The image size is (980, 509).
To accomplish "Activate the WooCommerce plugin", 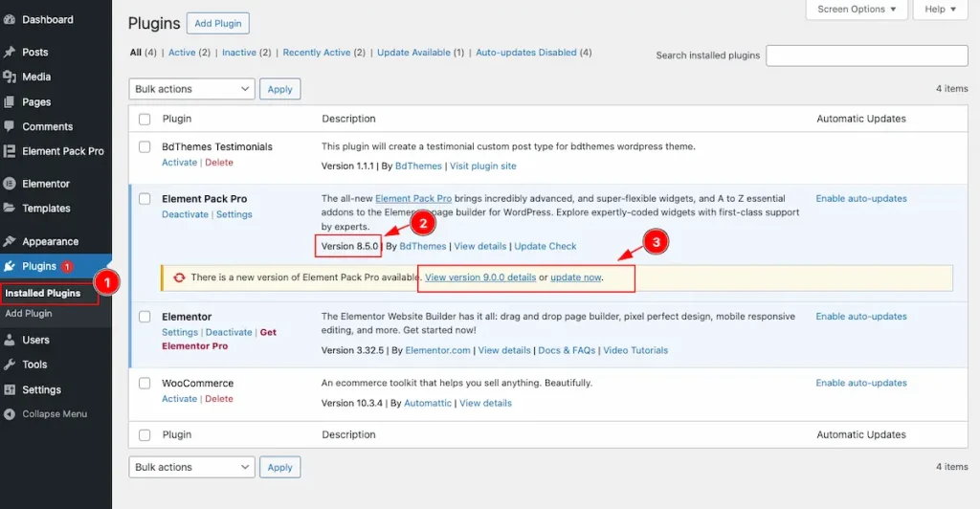I will coord(179,398).
